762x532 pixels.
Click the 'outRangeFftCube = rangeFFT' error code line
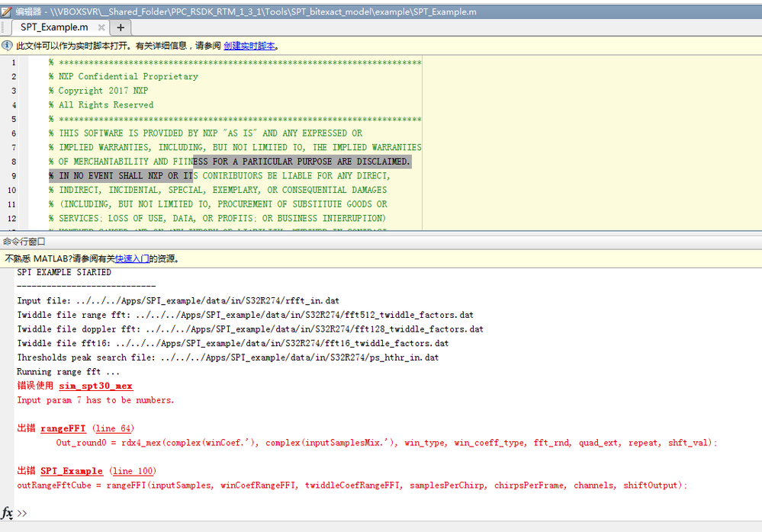352,485
